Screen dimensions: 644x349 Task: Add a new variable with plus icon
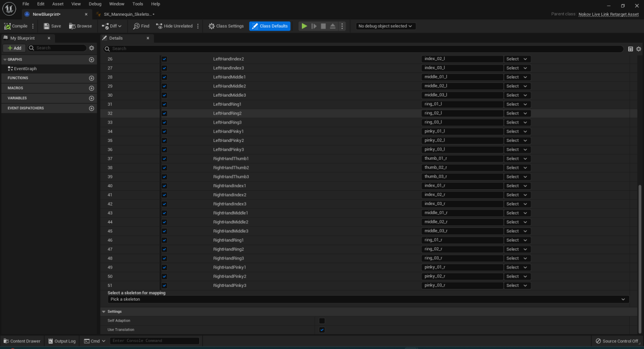point(91,98)
